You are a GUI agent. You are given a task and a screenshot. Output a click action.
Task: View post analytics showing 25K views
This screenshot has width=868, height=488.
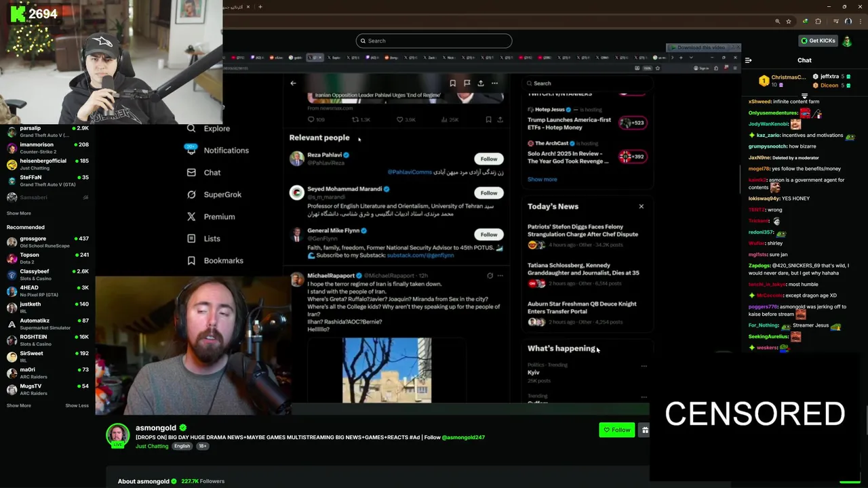pos(450,119)
